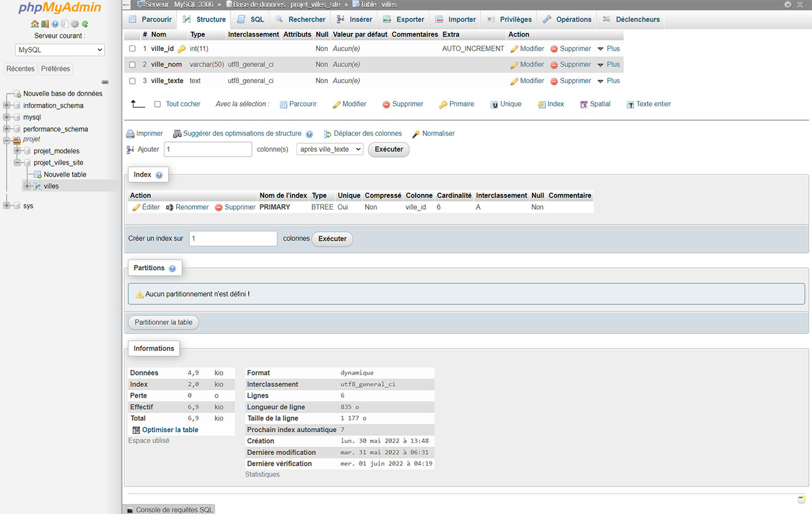812x514 pixels.
Task: Click the Primaire key icon in selection actions
Action: (443, 105)
